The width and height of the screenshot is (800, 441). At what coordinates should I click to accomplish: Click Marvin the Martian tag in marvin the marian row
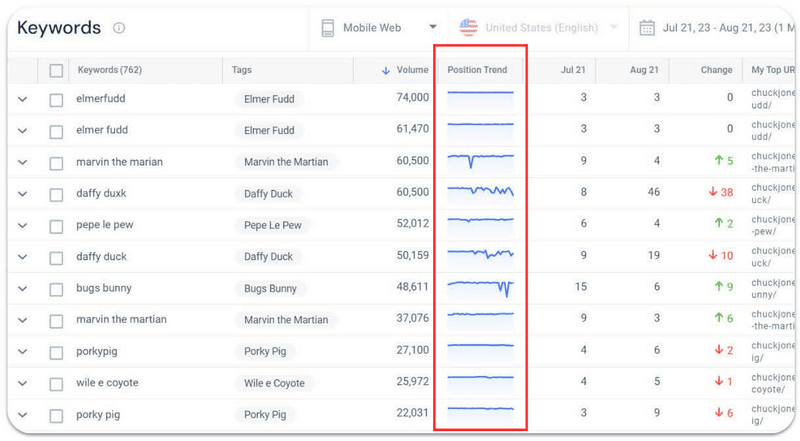tap(286, 162)
